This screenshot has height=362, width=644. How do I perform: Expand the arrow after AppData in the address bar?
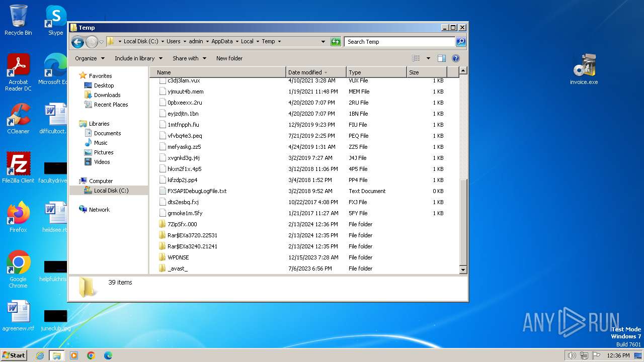pyautogui.click(x=236, y=42)
